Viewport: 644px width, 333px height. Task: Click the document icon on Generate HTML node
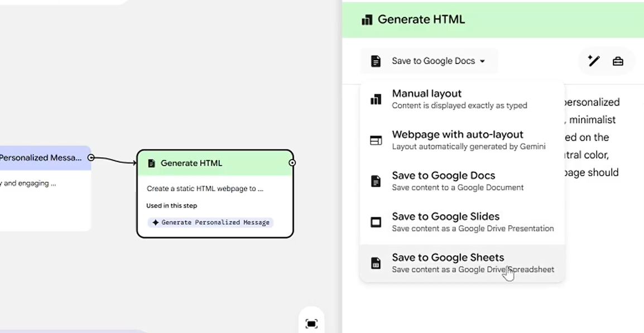click(x=151, y=163)
